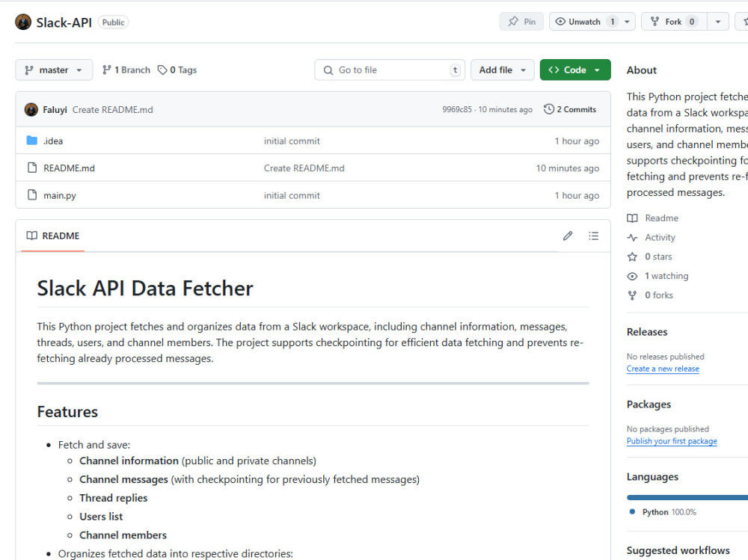Screen dimensions: 748x560
Task: Open the README outline list icon
Action: tap(593, 236)
